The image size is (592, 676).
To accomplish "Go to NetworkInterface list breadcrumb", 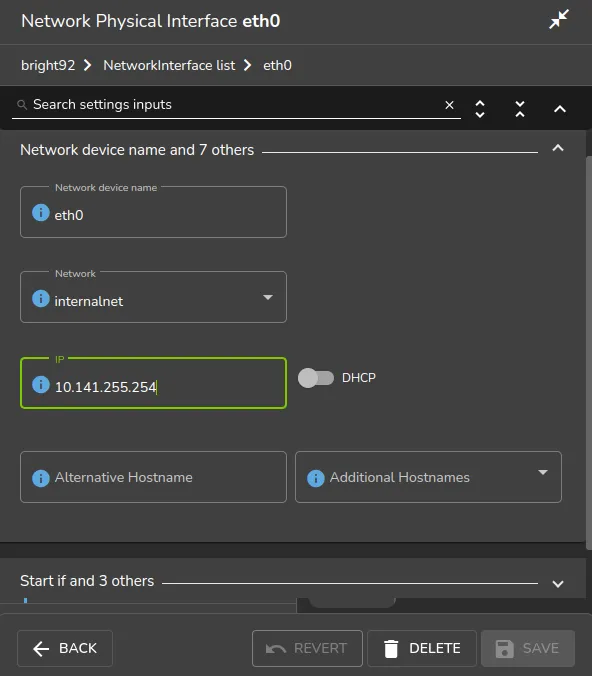I will coord(169,65).
